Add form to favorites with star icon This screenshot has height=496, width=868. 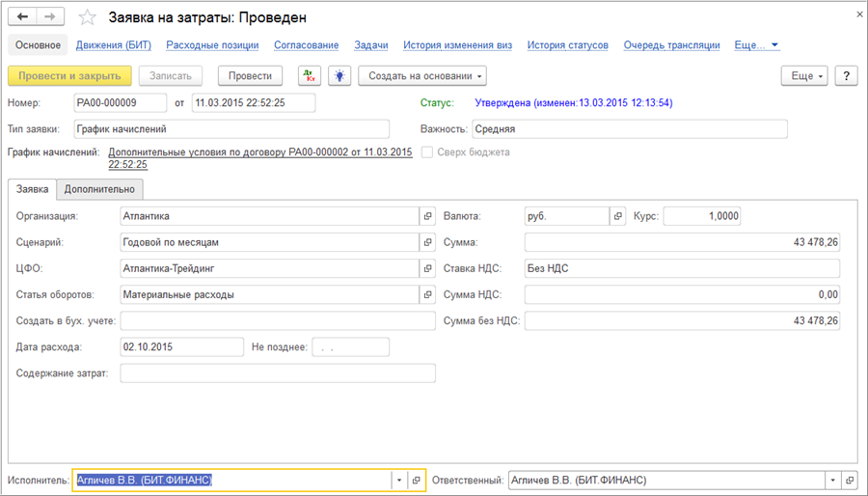[87, 17]
